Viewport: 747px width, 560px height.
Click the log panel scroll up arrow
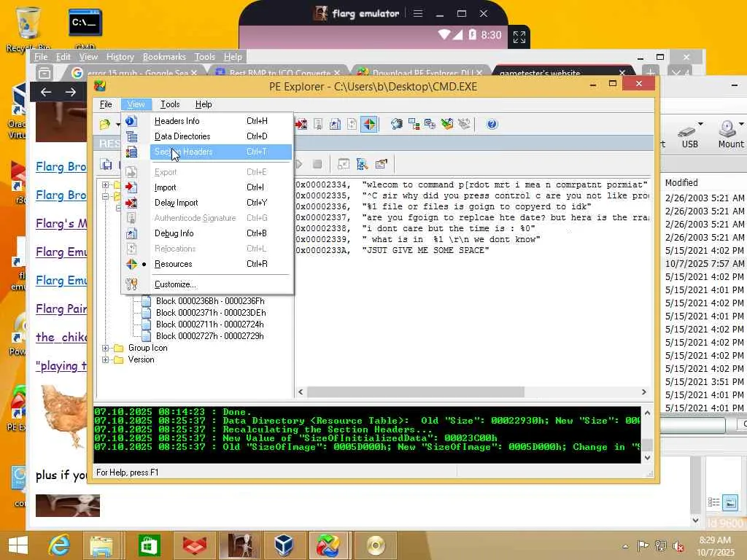click(x=647, y=413)
